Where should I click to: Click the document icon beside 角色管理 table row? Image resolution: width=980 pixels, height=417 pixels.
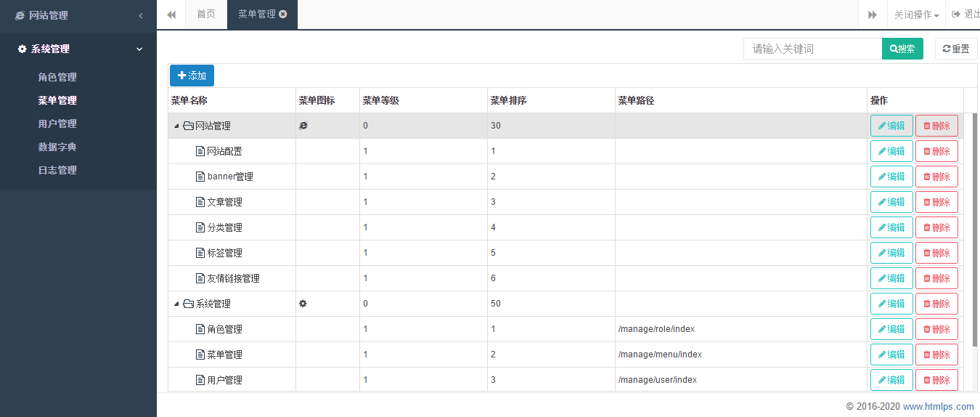pyautogui.click(x=200, y=329)
